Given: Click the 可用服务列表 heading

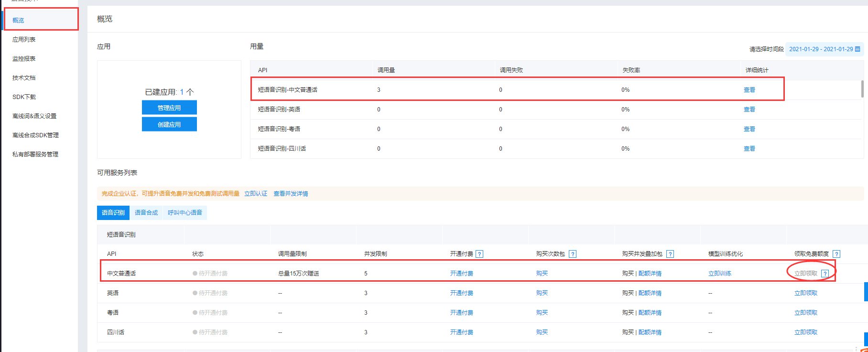Looking at the screenshot, I should click(x=117, y=173).
